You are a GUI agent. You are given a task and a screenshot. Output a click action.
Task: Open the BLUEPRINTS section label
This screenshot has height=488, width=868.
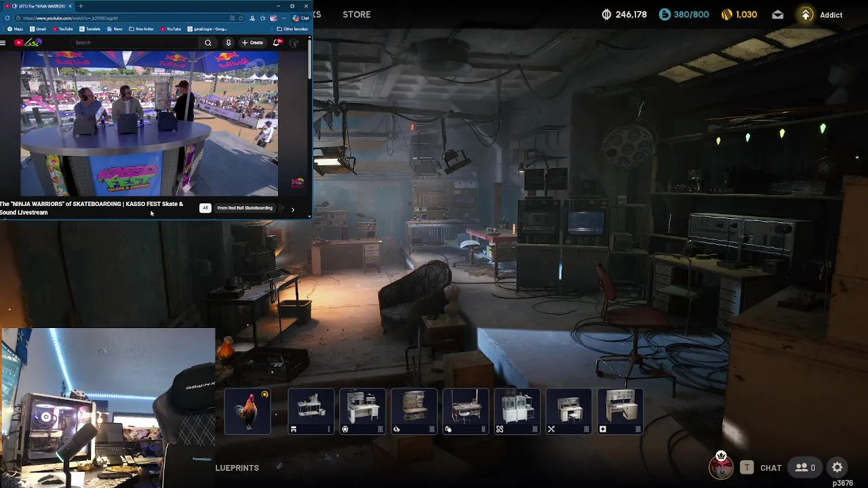(x=237, y=468)
